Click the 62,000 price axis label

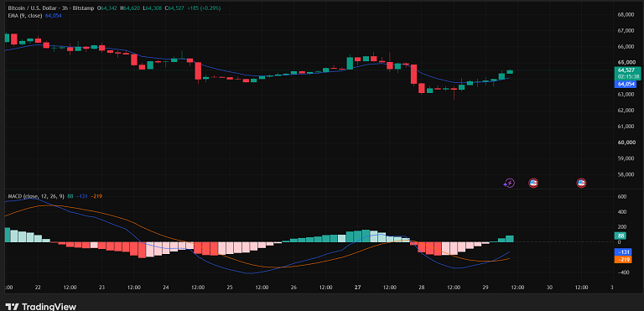pyautogui.click(x=626, y=111)
